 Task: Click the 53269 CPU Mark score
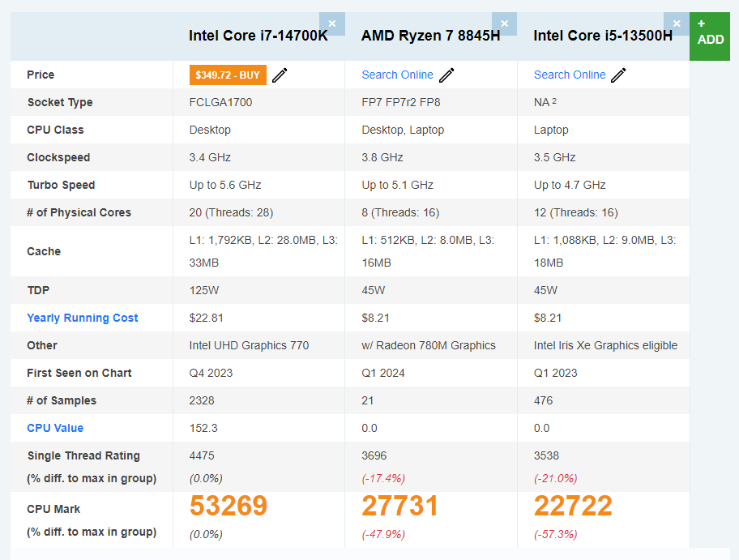tap(229, 506)
